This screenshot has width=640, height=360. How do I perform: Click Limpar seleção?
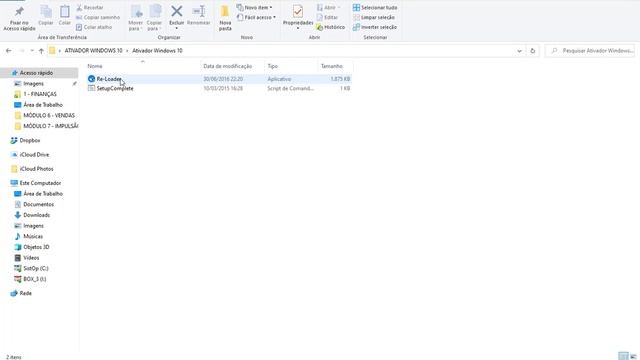click(x=374, y=17)
